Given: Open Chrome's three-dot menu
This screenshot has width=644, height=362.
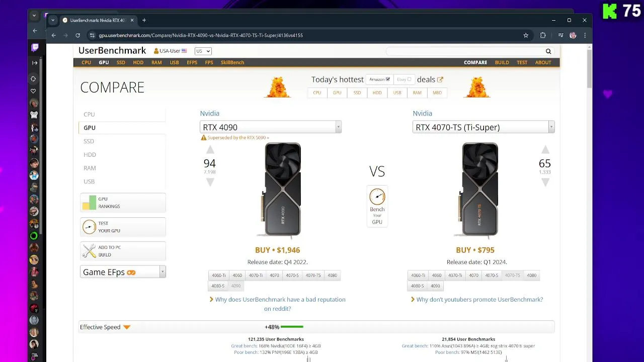Looking at the screenshot, I should click(x=585, y=35).
